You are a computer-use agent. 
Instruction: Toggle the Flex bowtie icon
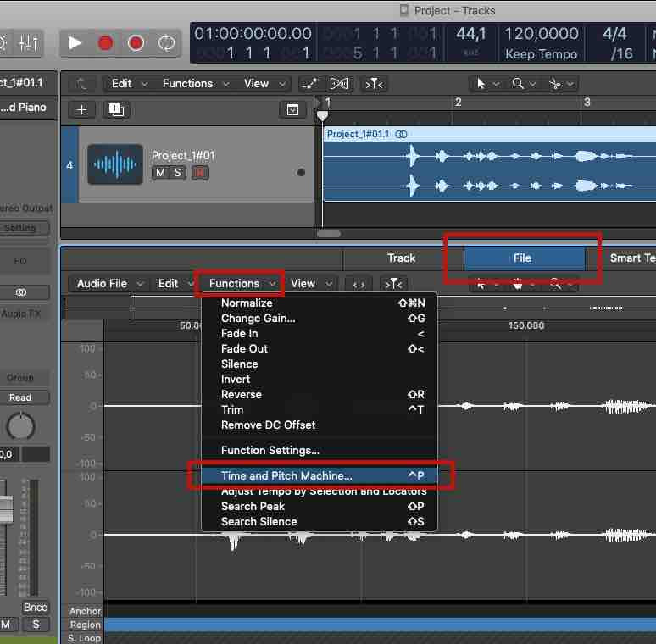(x=339, y=84)
